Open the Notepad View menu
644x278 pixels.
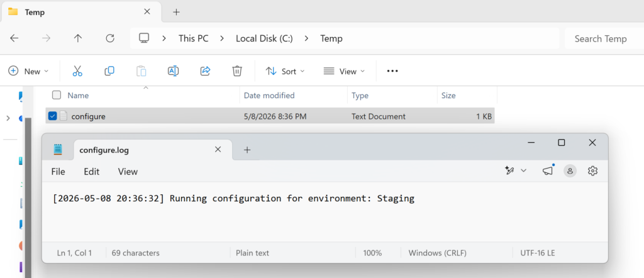pyautogui.click(x=128, y=172)
